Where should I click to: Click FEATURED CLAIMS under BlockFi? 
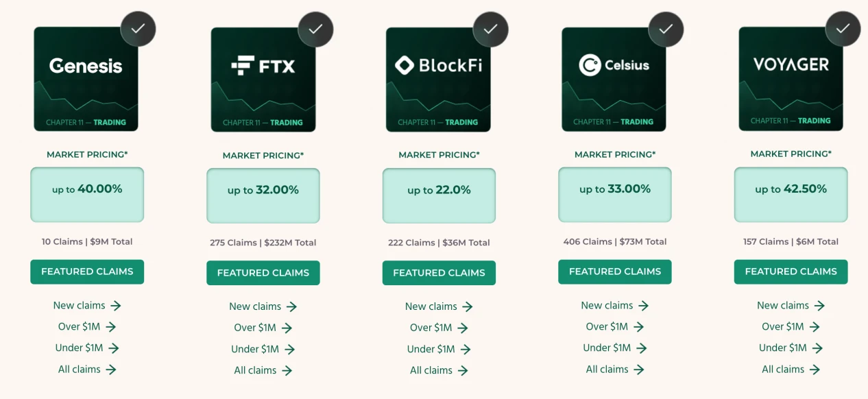point(439,273)
